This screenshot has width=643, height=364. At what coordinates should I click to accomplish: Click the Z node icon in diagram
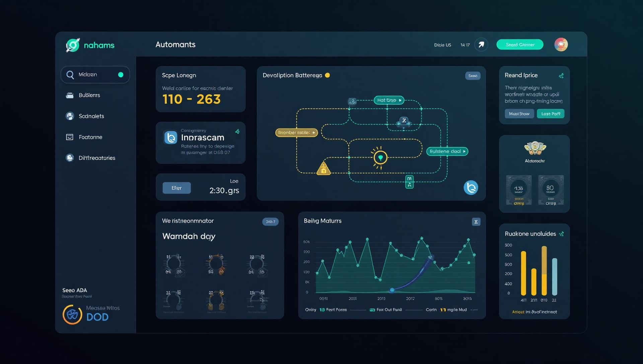(404, 121)
